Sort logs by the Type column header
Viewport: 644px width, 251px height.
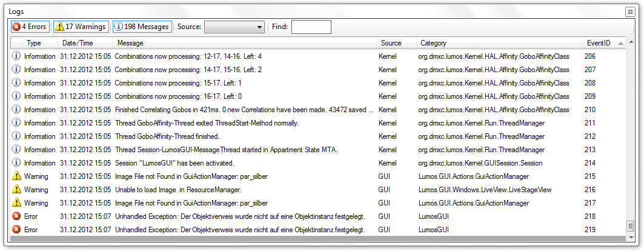(34, 43)
